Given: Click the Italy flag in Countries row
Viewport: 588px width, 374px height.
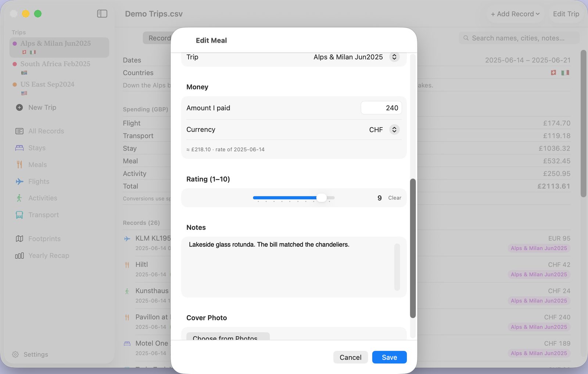Looking at the screenshot, I should pos(565,73).
